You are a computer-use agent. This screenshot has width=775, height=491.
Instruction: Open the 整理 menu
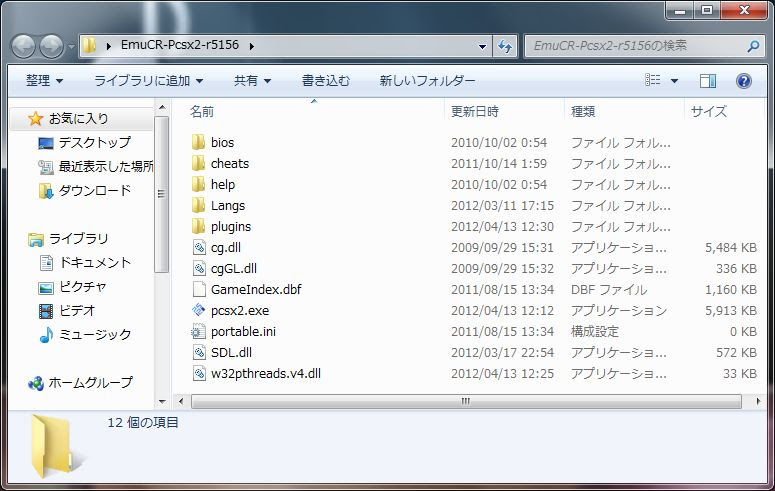44,80
